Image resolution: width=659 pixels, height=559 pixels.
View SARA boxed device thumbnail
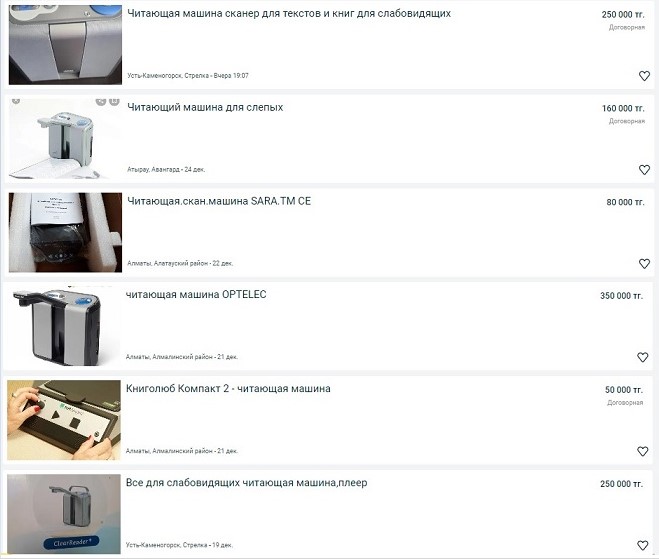coord(65,232)
